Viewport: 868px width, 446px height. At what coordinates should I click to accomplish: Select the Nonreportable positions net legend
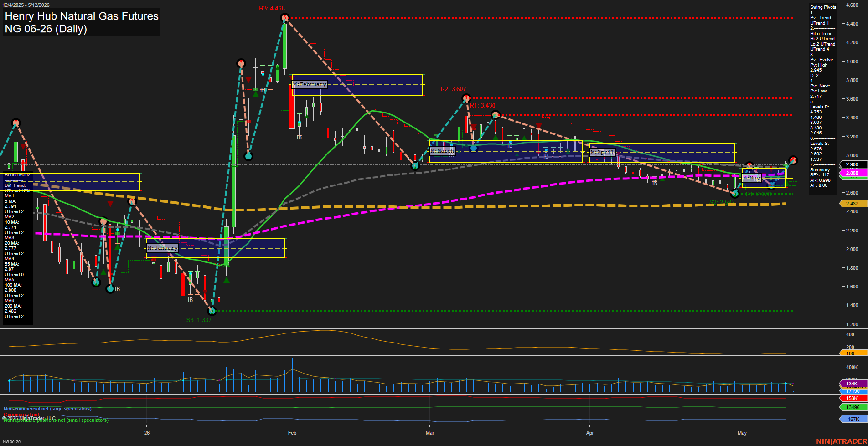56,420
